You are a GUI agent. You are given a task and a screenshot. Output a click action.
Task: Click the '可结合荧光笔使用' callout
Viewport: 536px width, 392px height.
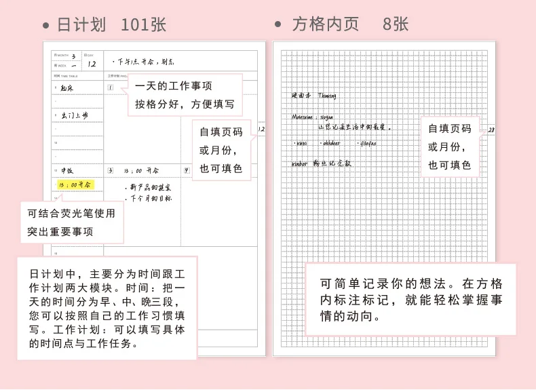72,222
